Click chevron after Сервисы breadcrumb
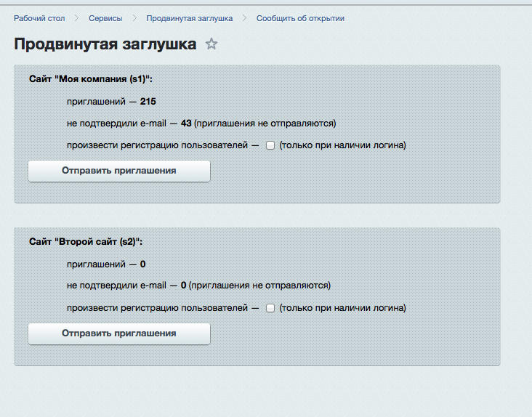 [x=134, y=18]
